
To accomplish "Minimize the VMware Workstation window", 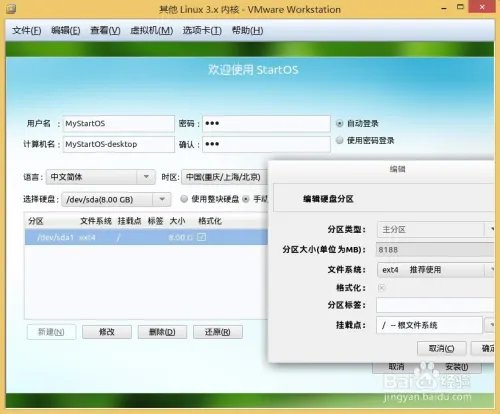I will pyautogui.click(x=444, y=8).
